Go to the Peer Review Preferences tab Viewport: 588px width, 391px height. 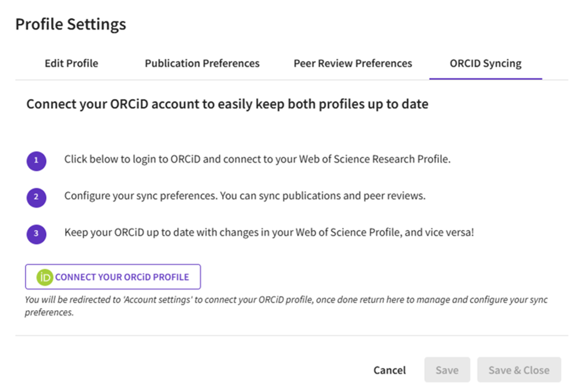coord(353,64)
